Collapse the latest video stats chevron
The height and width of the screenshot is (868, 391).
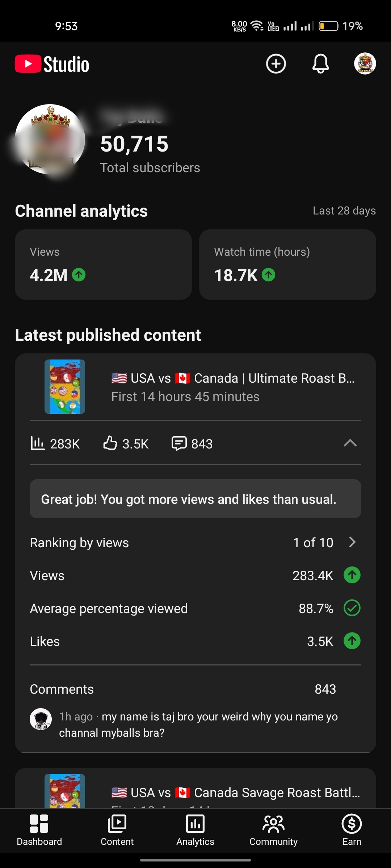(x=350, y=443)
